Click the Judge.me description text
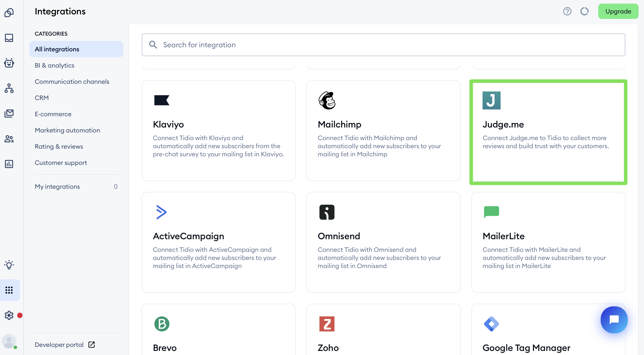This screenshot has width=644, height=355. pos(545,142)
